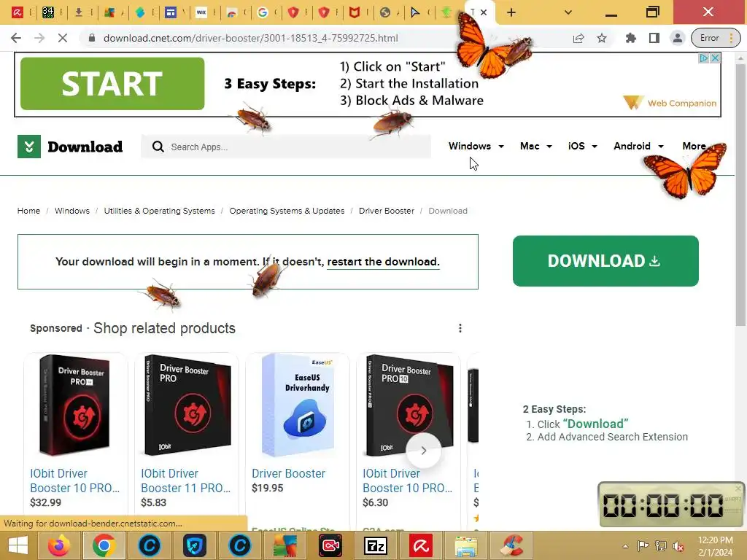Open Operating Systems & Updates breadcrumb
The image size is (747, 560).
pyautogui.click(x=287, y=211)
